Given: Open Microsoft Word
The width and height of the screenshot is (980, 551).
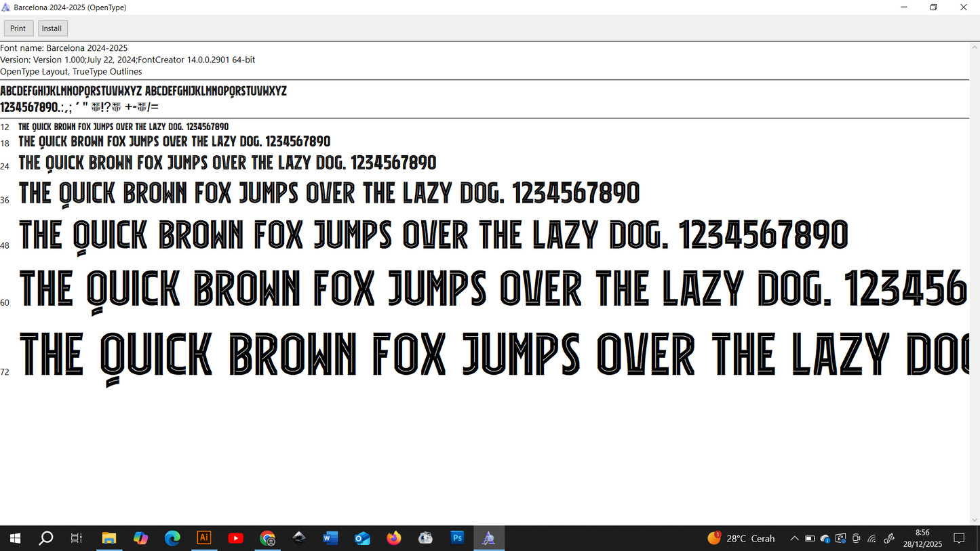Looking at the screenshot, I should coord(330,537).
